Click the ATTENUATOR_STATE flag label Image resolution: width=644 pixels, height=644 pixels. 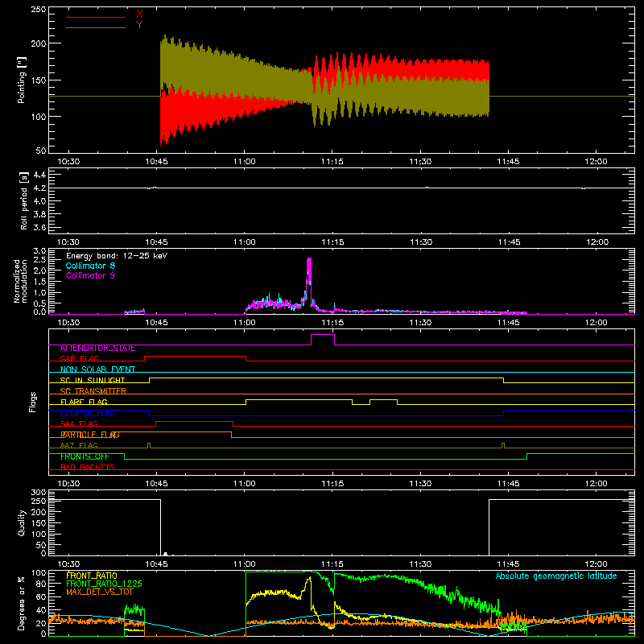tap(97, 349)
